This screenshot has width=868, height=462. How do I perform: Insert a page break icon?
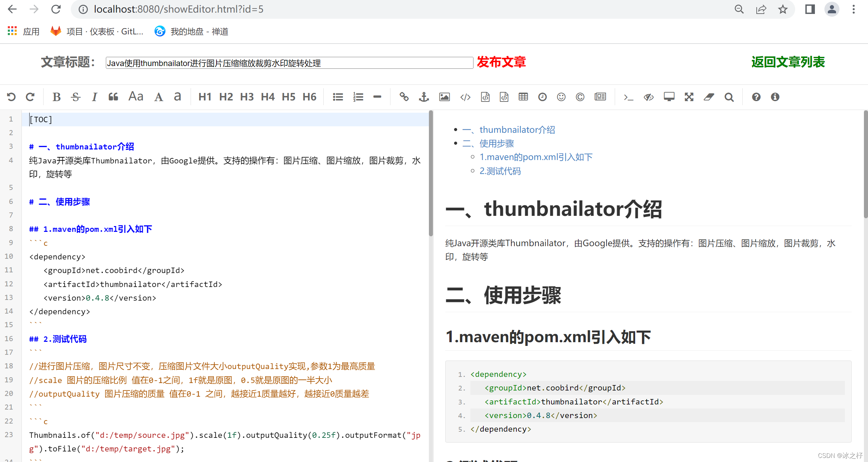click(600, 97)
